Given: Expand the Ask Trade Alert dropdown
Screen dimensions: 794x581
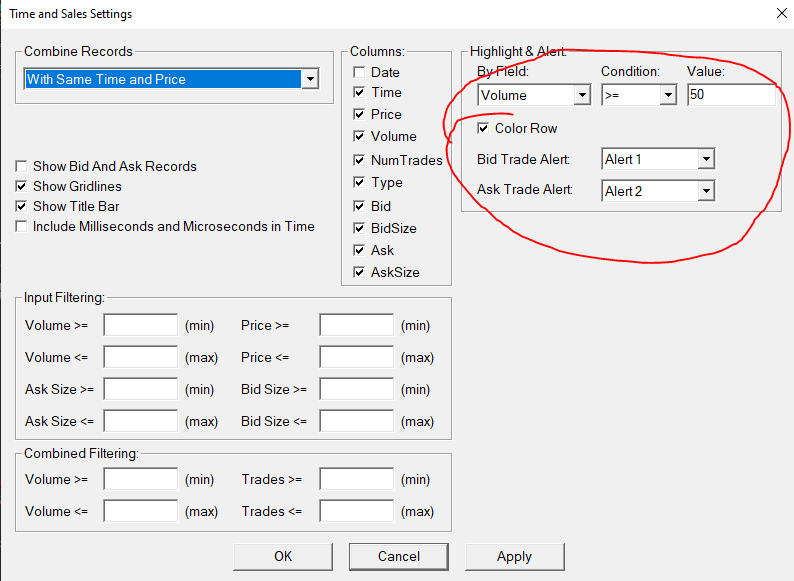Looking at the screenshot, I should (x=658, y=191).
